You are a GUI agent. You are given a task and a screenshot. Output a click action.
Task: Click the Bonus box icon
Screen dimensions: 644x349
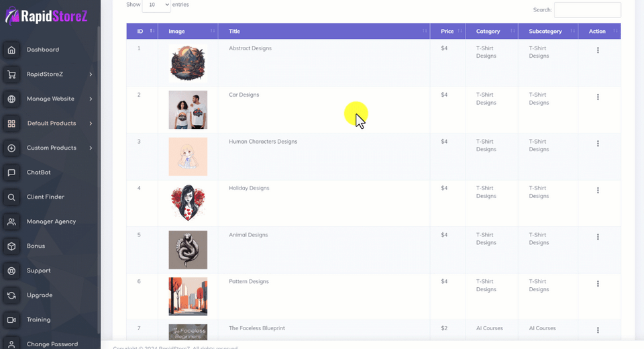tap(11, 246)
